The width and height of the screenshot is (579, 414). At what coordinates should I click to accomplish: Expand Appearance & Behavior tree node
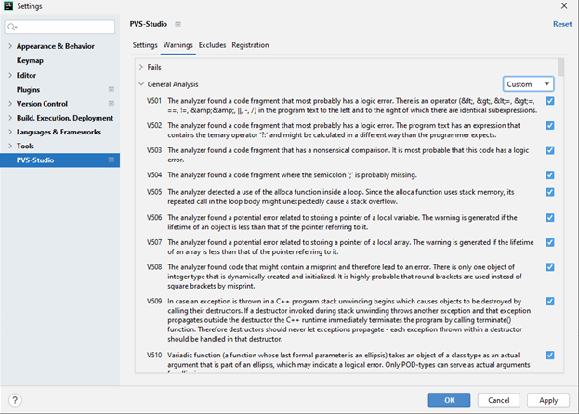pos(10,46)
